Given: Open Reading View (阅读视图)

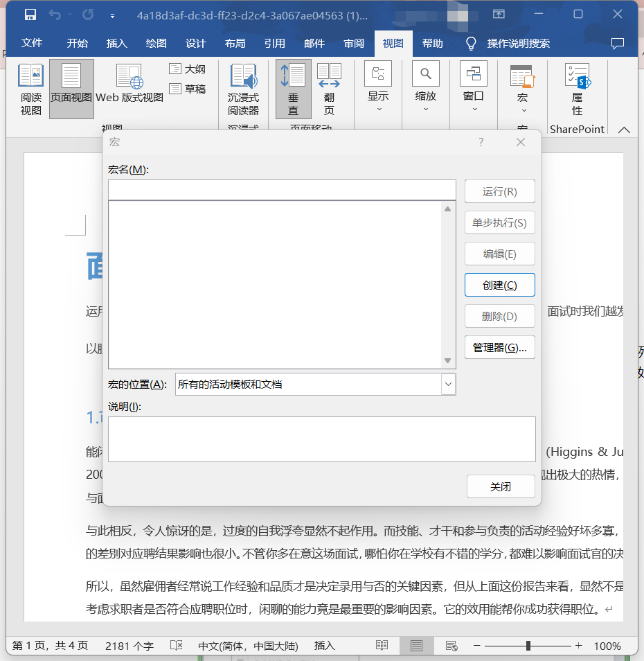Looking at the screenshot, I should coord(30,89).
